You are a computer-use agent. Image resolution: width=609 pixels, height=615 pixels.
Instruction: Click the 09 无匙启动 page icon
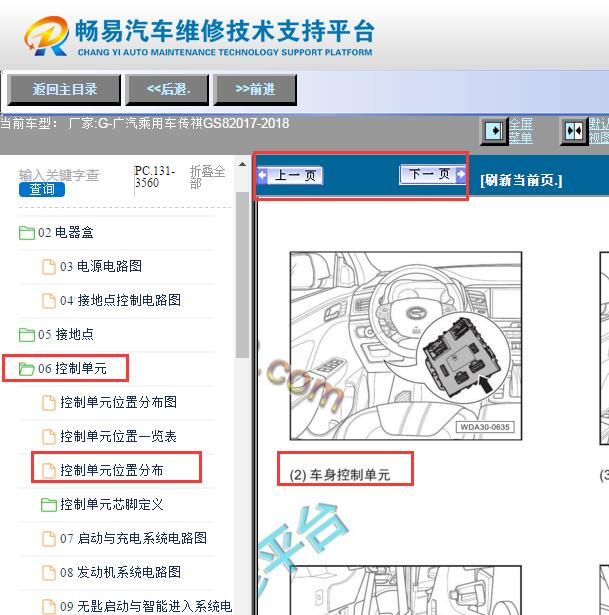(49, 606)
